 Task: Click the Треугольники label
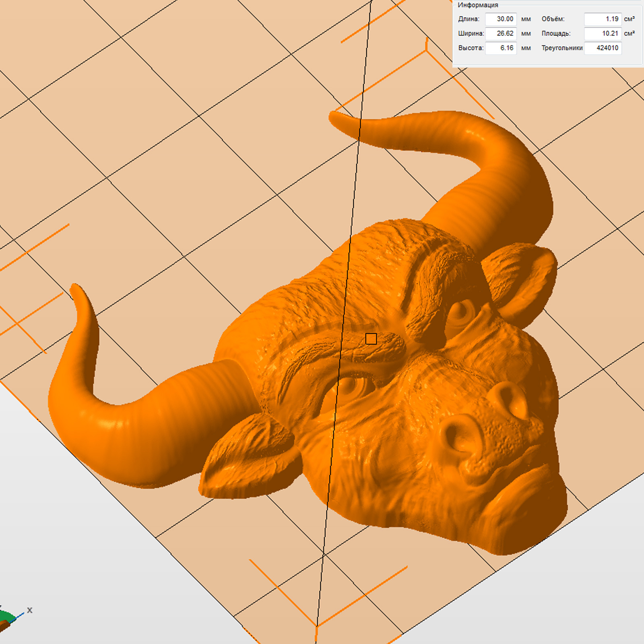[561, 48]
